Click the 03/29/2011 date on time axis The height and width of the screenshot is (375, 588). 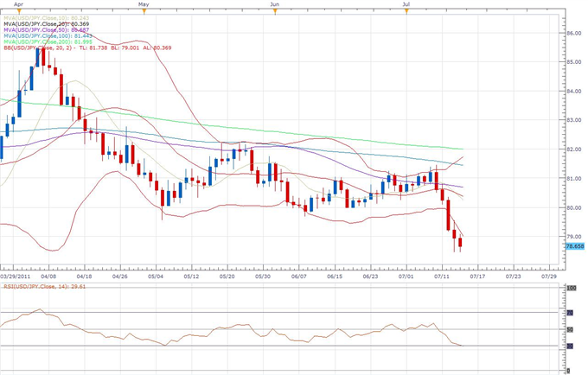click(x=16, y=276)
